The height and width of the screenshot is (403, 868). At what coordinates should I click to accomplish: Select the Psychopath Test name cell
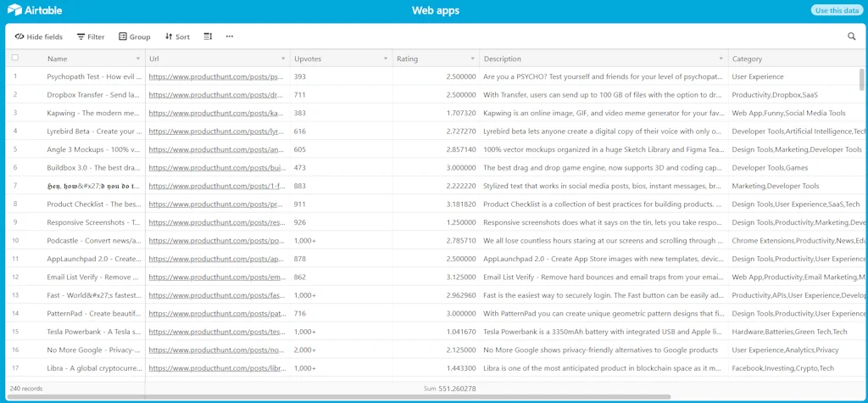(x=94, y=76)
